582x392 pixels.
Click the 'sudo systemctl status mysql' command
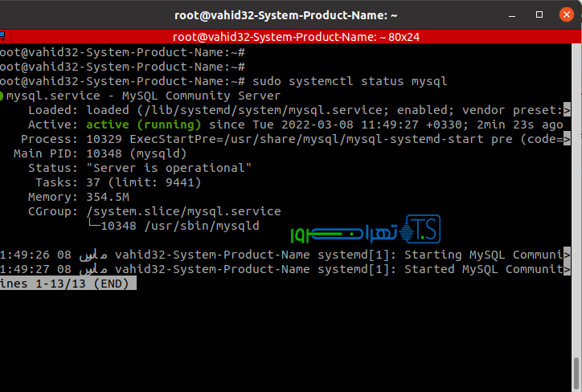[350, 81]
